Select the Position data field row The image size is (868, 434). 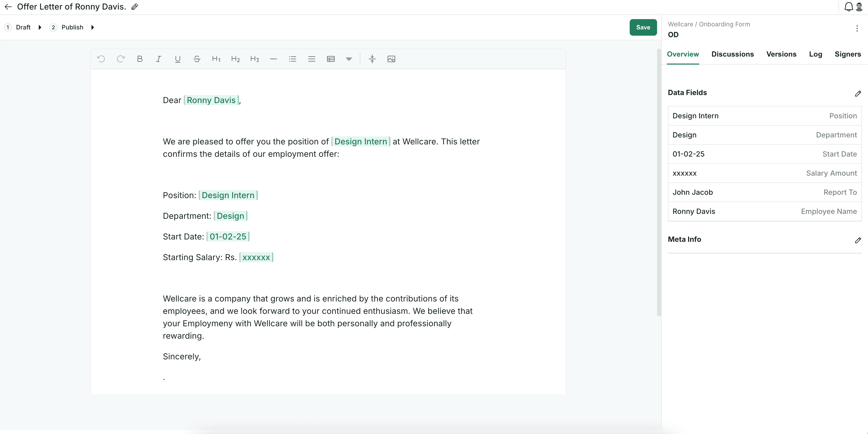click(765, 116)
